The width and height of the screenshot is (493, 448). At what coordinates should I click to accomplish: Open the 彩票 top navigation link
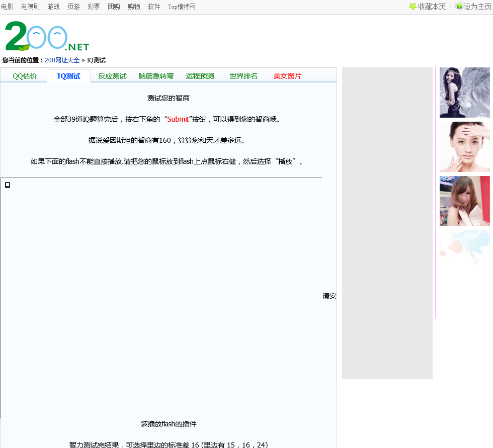click(x=94, y=7)
